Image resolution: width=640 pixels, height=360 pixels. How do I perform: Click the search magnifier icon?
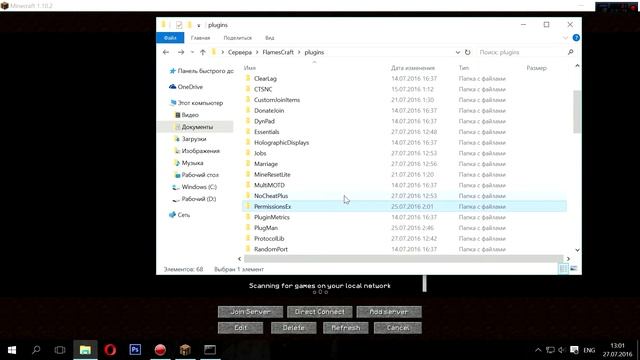tap(570, 52)
